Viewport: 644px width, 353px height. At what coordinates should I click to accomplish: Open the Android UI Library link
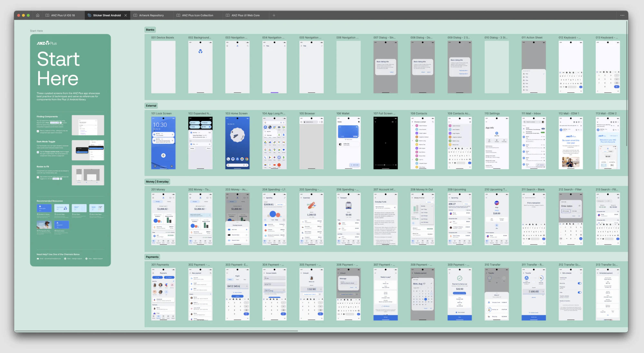point(44,214)
